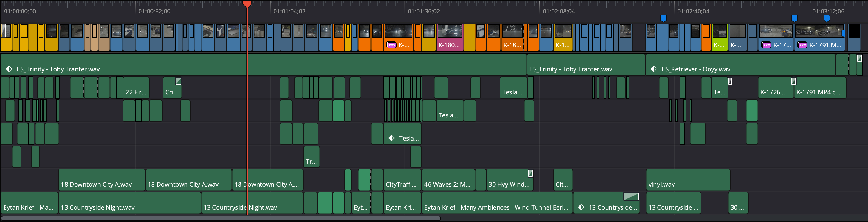This screenshot has width=868, height=222.
Task: Click the PXY badge on orange K-... clip
Action: point(392,45)
